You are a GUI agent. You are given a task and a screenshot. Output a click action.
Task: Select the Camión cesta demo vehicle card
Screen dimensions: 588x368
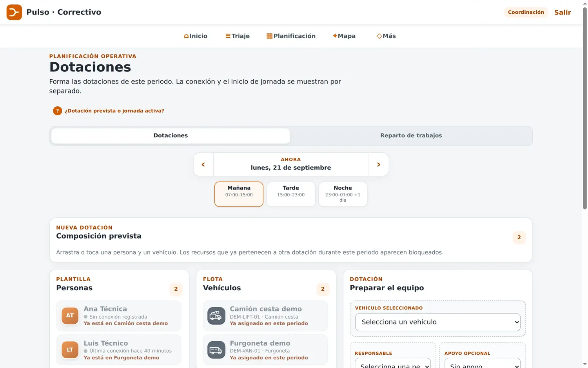[265, 316]
